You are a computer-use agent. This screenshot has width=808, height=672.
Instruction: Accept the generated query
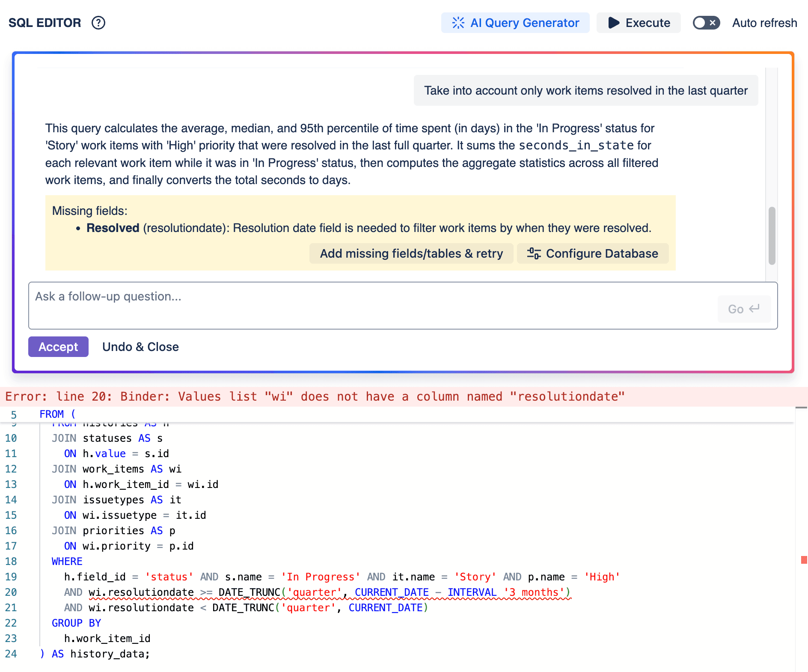coord(58,347)
